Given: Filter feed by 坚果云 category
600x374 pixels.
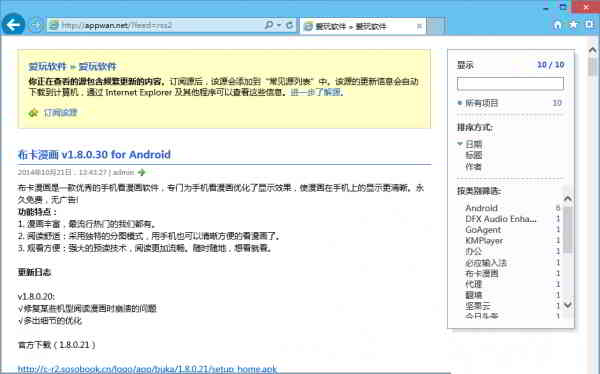Looking at the screenshot, I should tap(478, 306).
